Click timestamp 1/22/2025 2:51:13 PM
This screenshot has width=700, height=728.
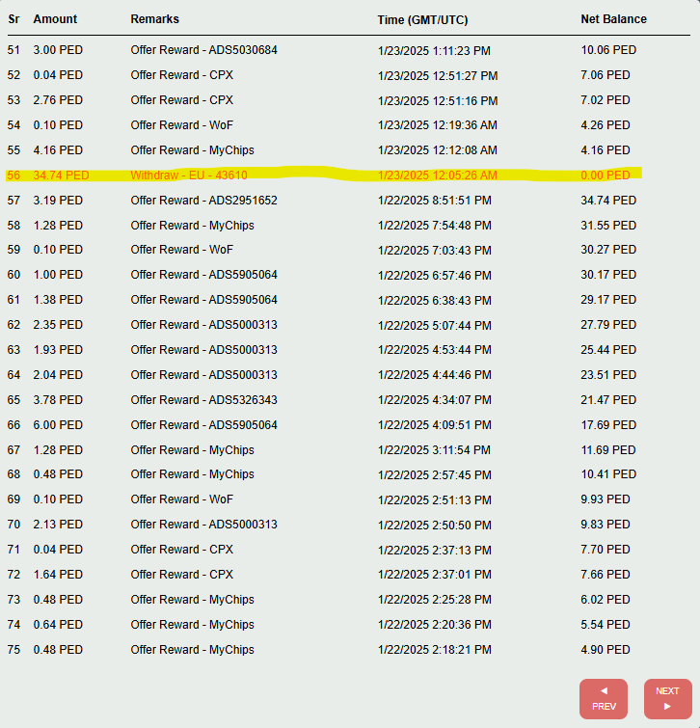(x=435, y=500)
